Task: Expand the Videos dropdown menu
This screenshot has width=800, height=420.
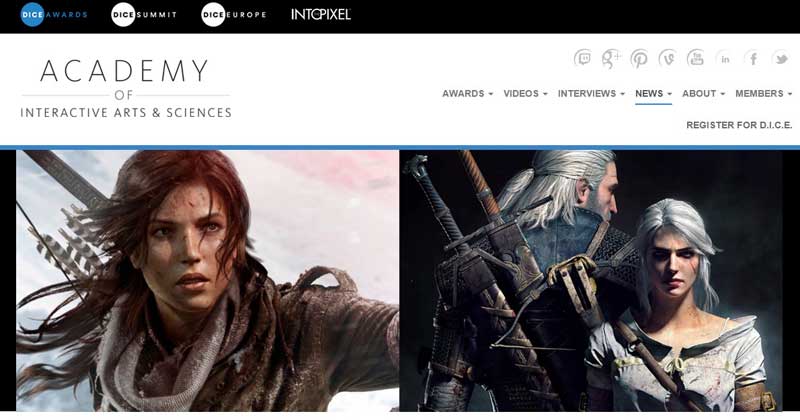Action: [x=526, y=93]
